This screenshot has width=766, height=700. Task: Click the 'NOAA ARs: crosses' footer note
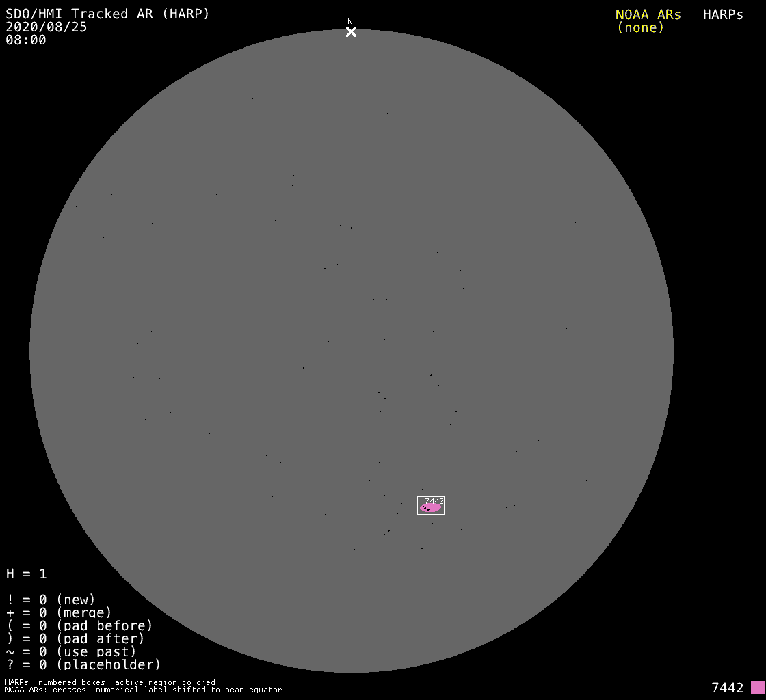(x=143, y=690)
